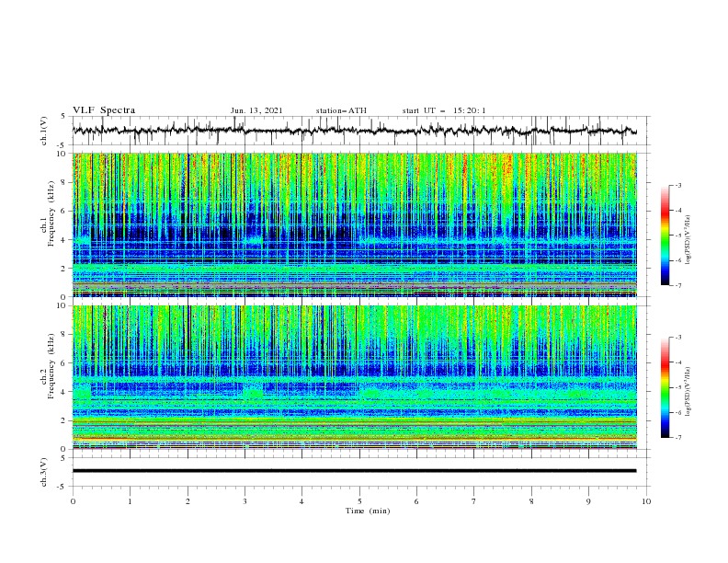This screenshot has width=728, height=563.
Task: Click the "-3" tick on ch.2 colorbar
Action: 677,338
